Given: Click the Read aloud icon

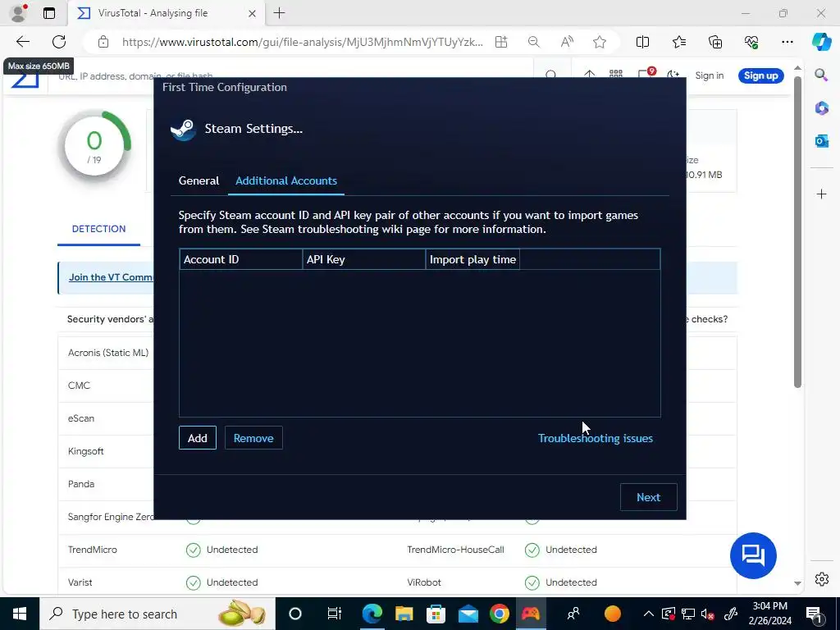Looking at the screenshot, I should (567, 42).
